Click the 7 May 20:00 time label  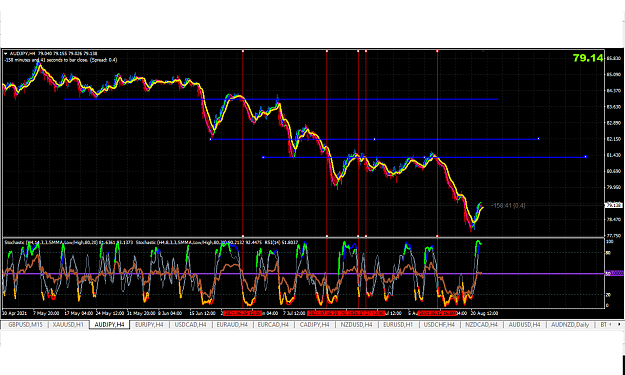point(46,313)
